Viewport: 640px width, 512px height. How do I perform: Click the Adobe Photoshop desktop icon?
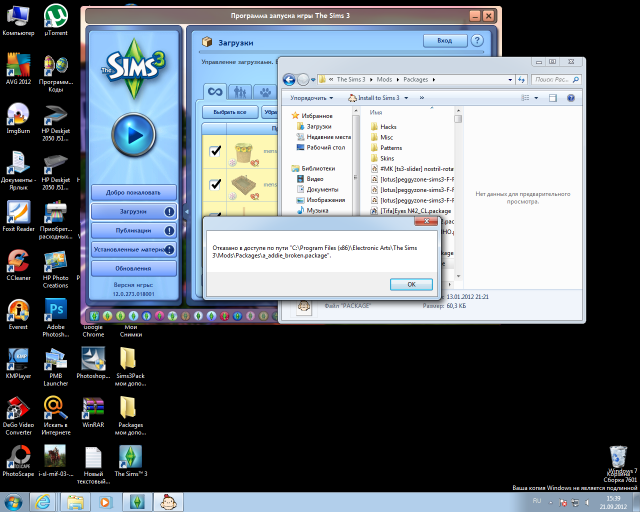(56, 318)
